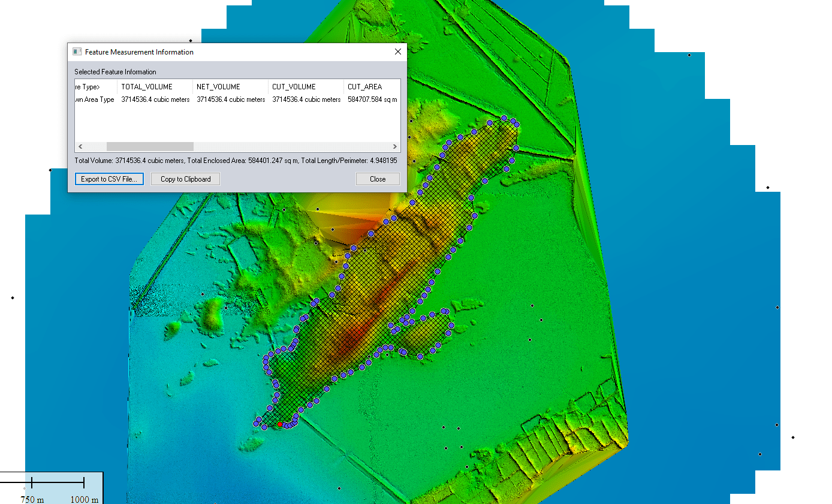Click the red vertex on the polygon
This screenshot has width=832, height=504.
click(x=280, y=424)
